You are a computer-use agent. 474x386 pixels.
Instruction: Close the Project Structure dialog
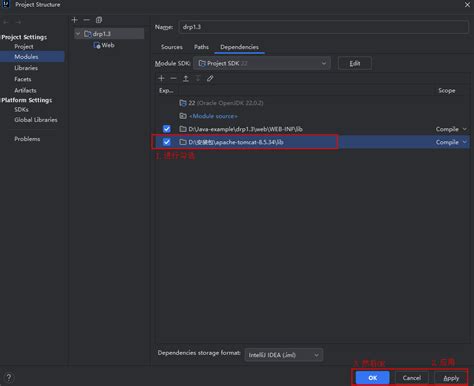[467, 5]
